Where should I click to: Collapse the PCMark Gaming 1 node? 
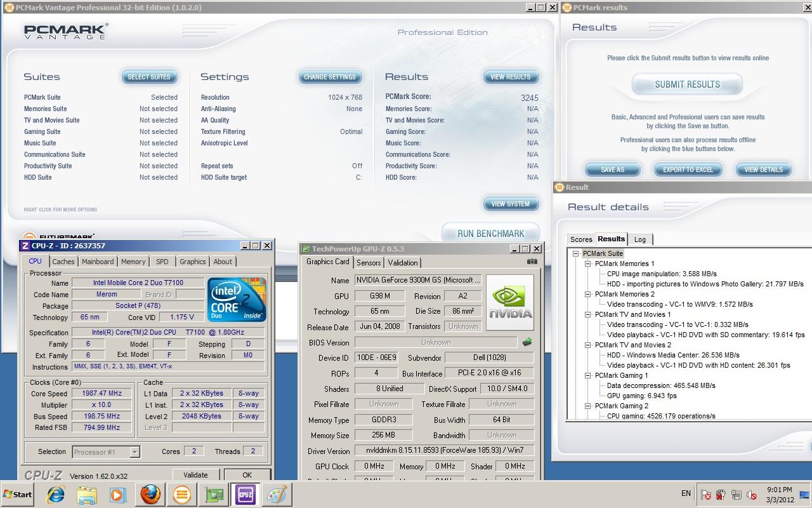click(588, 375)
